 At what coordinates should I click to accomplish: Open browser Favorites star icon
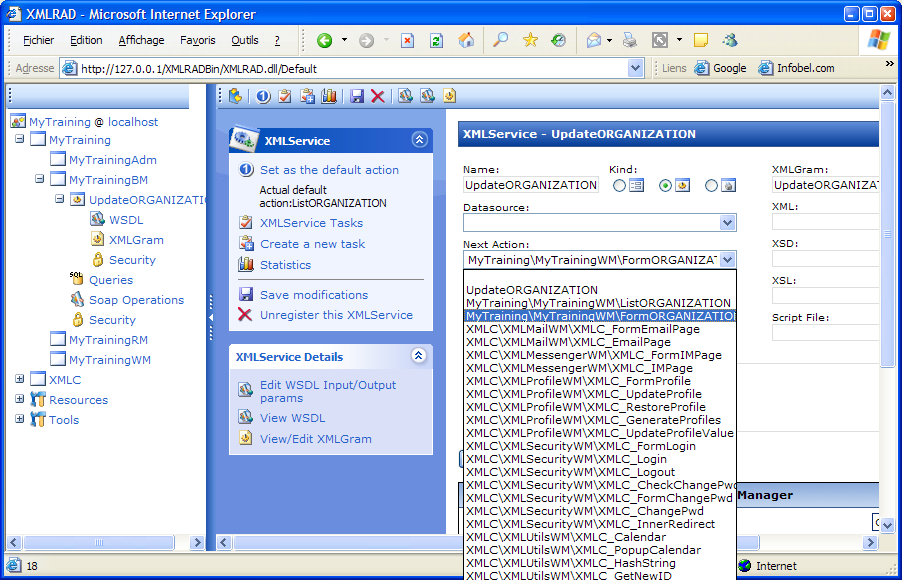(530, 41)
